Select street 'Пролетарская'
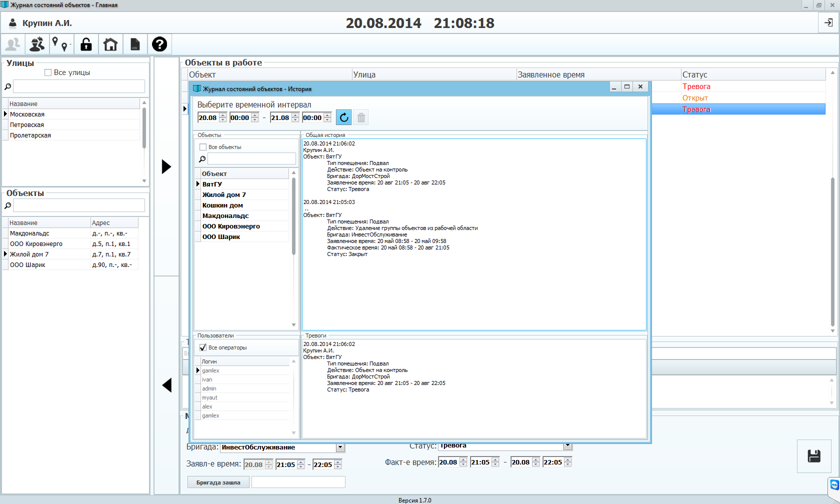Screen dimensions: 840x504 (74, 135)
